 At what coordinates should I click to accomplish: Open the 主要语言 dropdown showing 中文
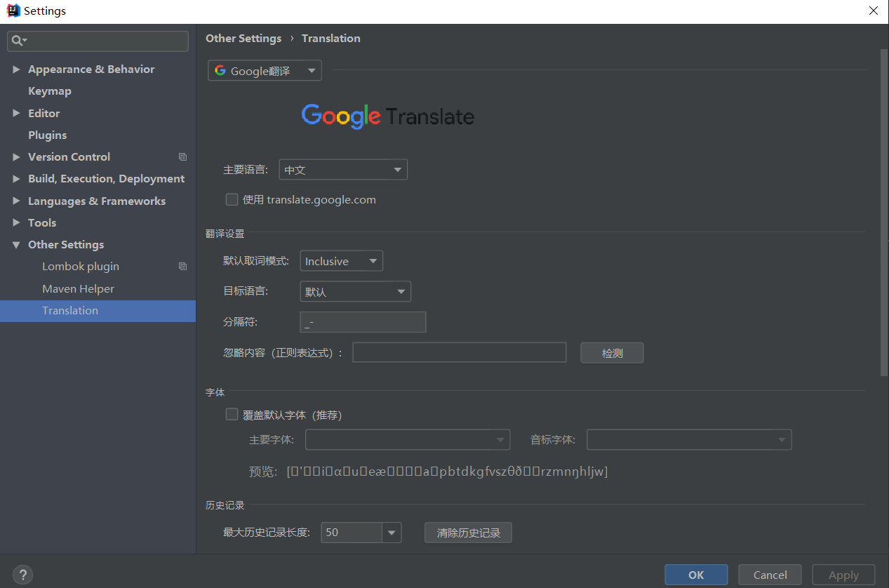tap(343, 170)
